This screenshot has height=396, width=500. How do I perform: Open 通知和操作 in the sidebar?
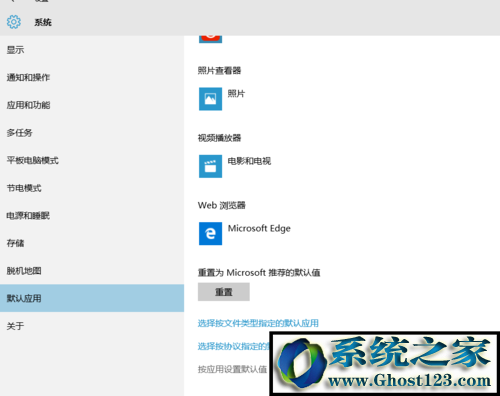click(92, 78)
